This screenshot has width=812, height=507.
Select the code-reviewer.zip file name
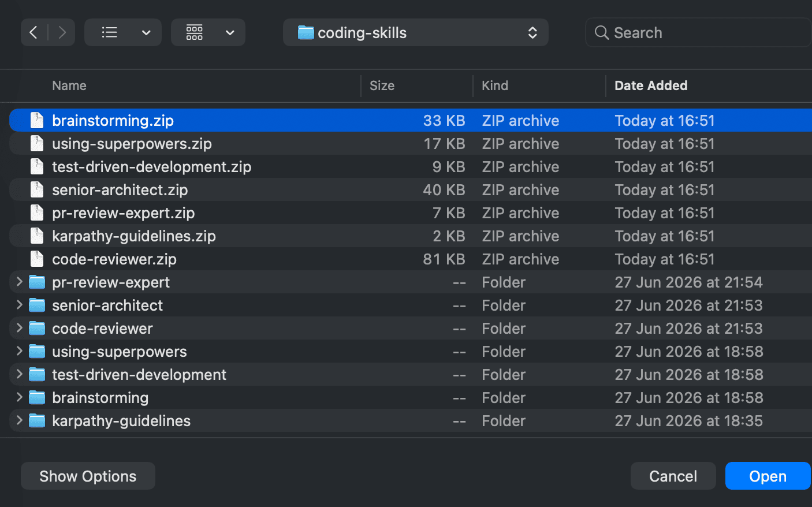click(x=114, y=259)
